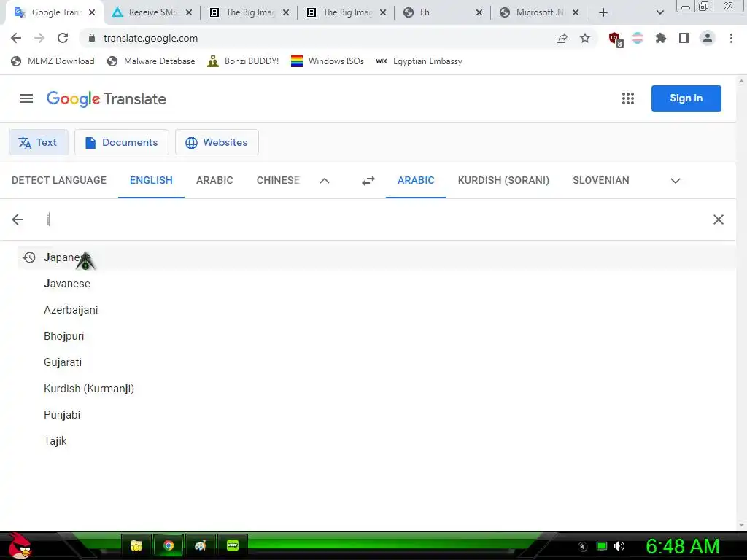Reload the current page
The image size is (747, 560).
pos(63,38)
